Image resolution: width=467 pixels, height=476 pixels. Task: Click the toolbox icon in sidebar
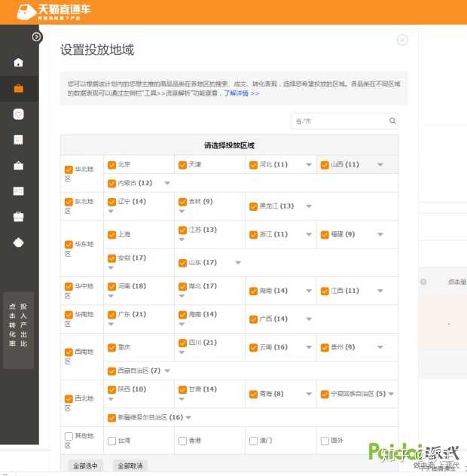tap(19, 217)
